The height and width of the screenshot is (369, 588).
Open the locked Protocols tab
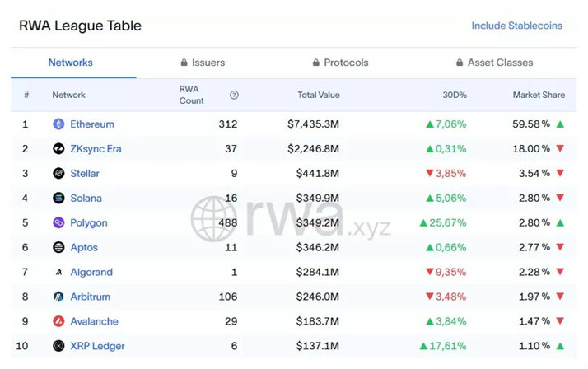point(340,63)
